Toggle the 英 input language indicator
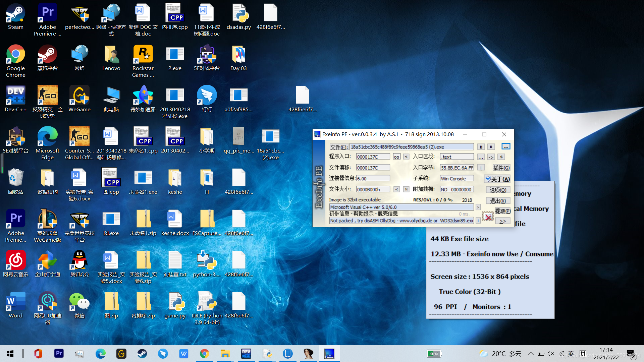 (x=571, y=354)
